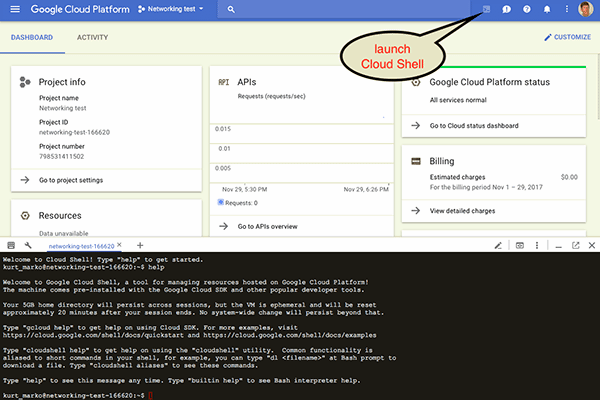
Task: Open the Networking test project selector
Action: 171,9
